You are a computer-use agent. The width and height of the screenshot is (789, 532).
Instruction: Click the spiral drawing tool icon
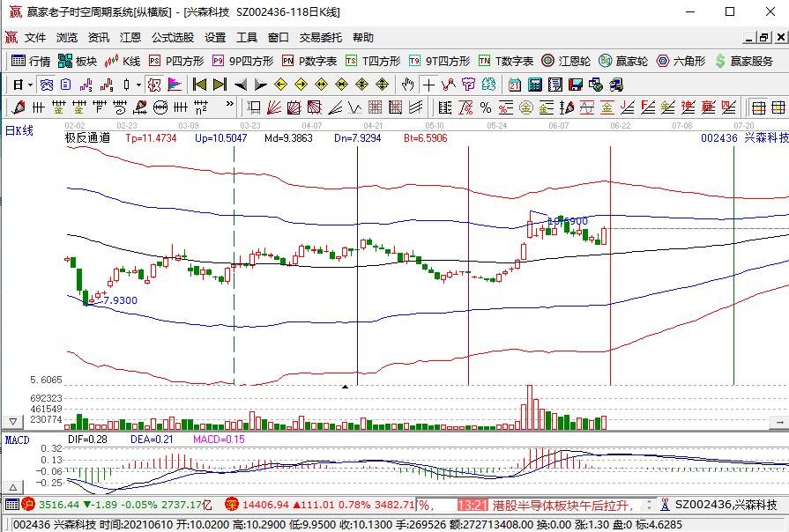tap(119, 107)
